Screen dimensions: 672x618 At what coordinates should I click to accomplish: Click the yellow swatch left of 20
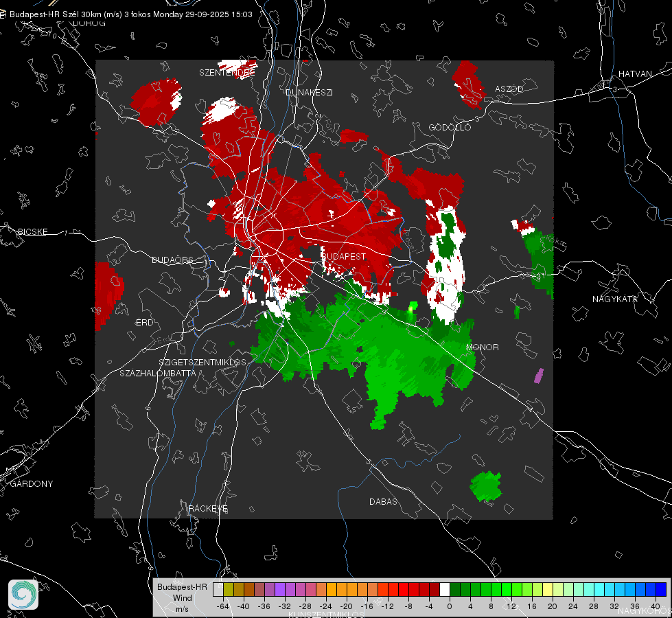(548, 590)
